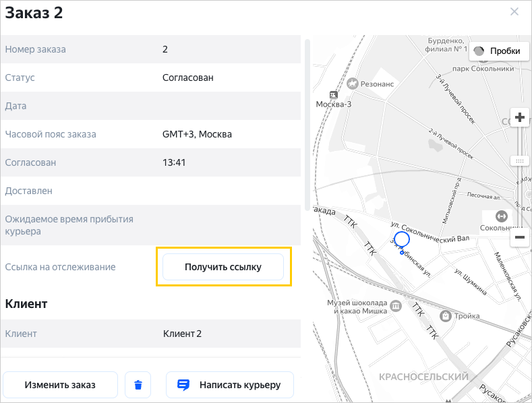This screenshot has width=532, height=403.
Task: Click the zoom out minus button on map
Action: tap(519, 237)
